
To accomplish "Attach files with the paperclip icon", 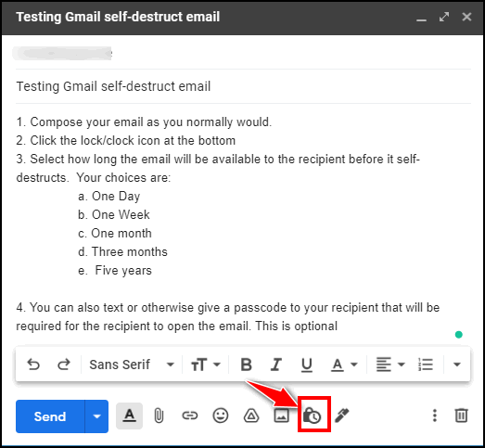I will 159,416.
